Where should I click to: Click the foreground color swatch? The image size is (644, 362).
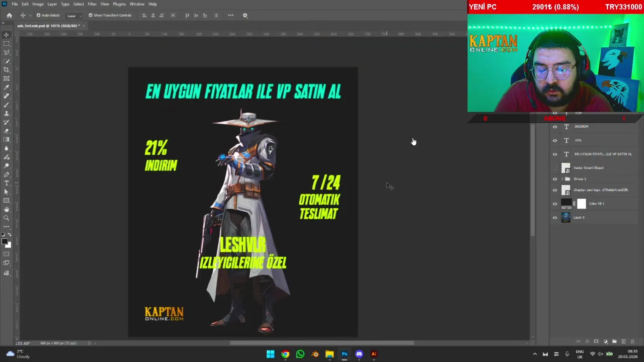(x=5, y=241)
